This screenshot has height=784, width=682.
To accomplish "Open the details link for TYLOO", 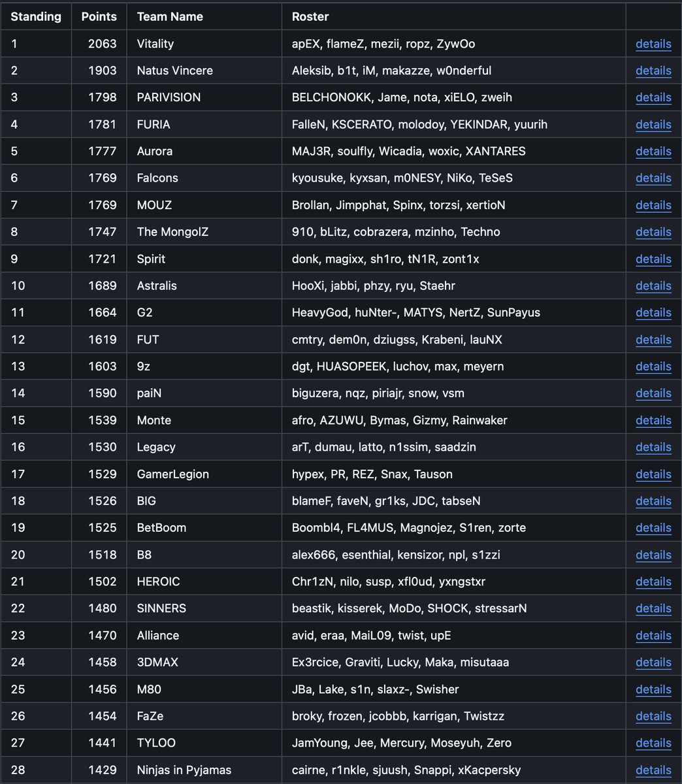I will 653,743.
